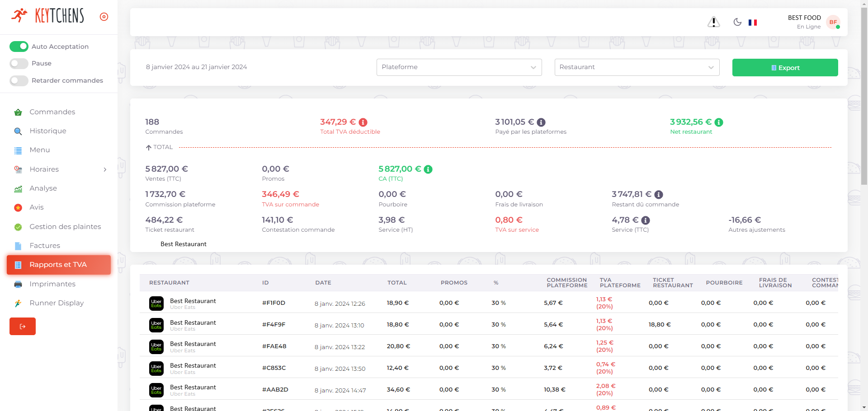Click the warning triangle alert icon
This screenshot has height=411, width=868.
tap(713, 22)
